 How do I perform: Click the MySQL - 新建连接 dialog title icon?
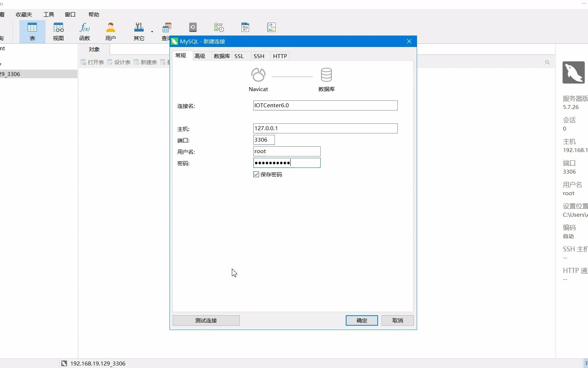(x=175, y=41)
